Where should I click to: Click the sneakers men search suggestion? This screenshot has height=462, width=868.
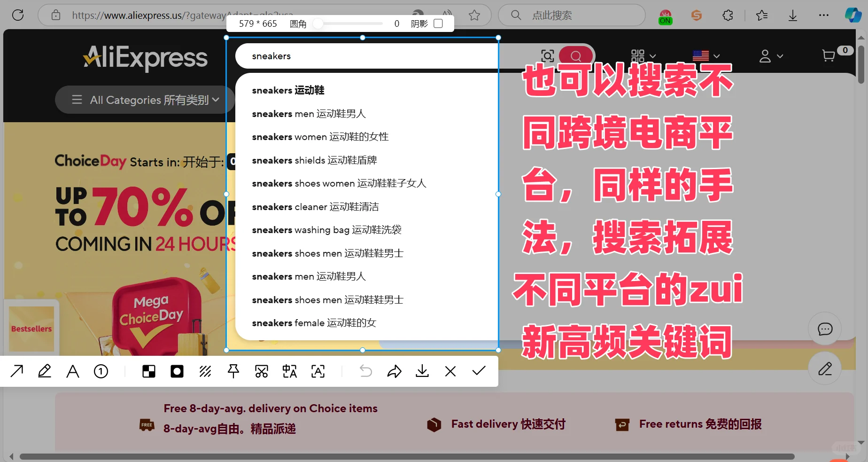coord(309,113)
